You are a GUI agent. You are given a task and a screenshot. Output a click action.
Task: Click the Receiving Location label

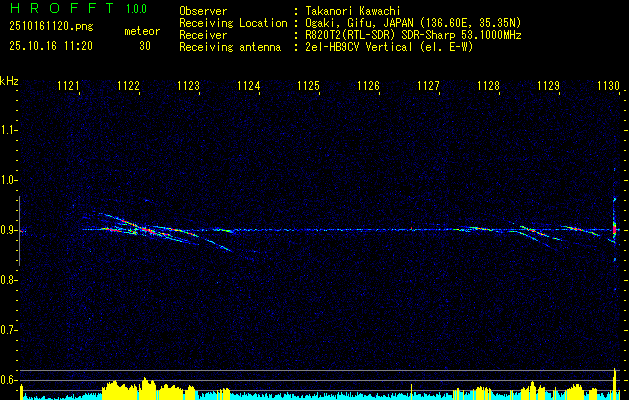[233, 23]
